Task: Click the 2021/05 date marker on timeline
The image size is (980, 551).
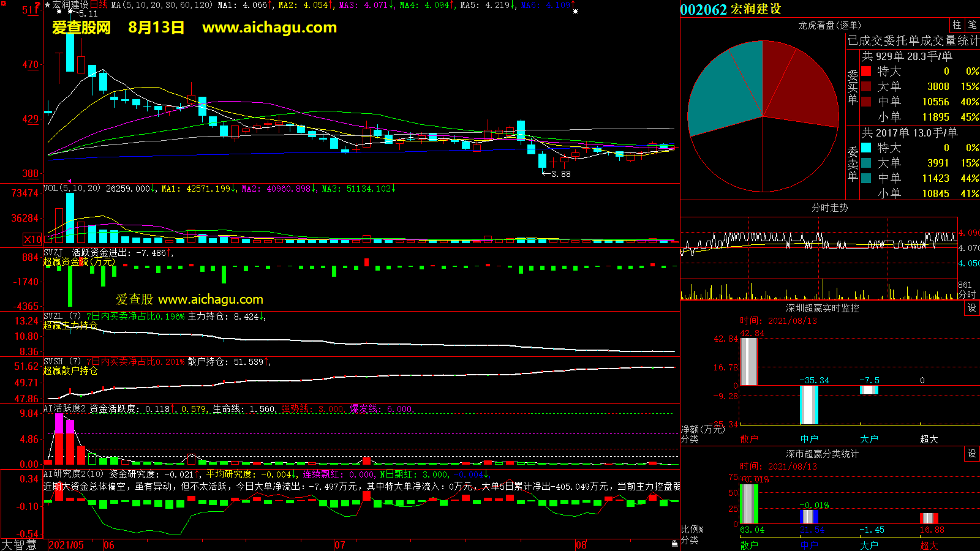Action: point(66,545)
